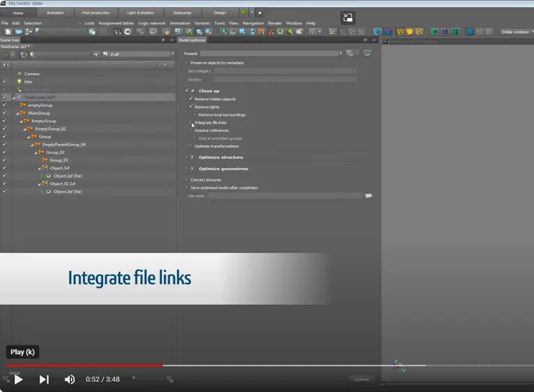Enable the Integrate file links checkbox
The image size is (534, 392).
[x=191, y=122]
